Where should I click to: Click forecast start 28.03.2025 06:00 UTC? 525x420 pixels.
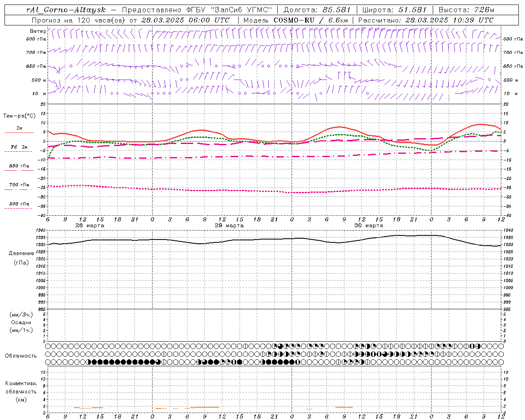(185, 20)
